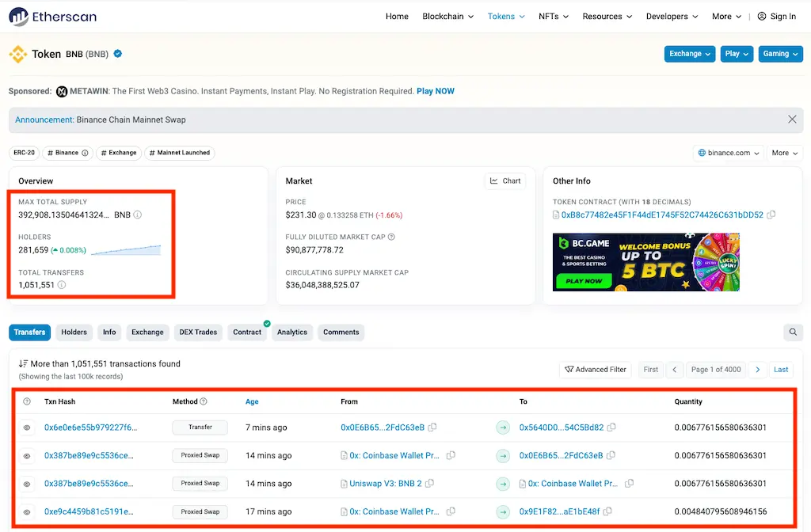Open the Exchange tab in token tabs
811x532 pixels.
tap(147, 332)
